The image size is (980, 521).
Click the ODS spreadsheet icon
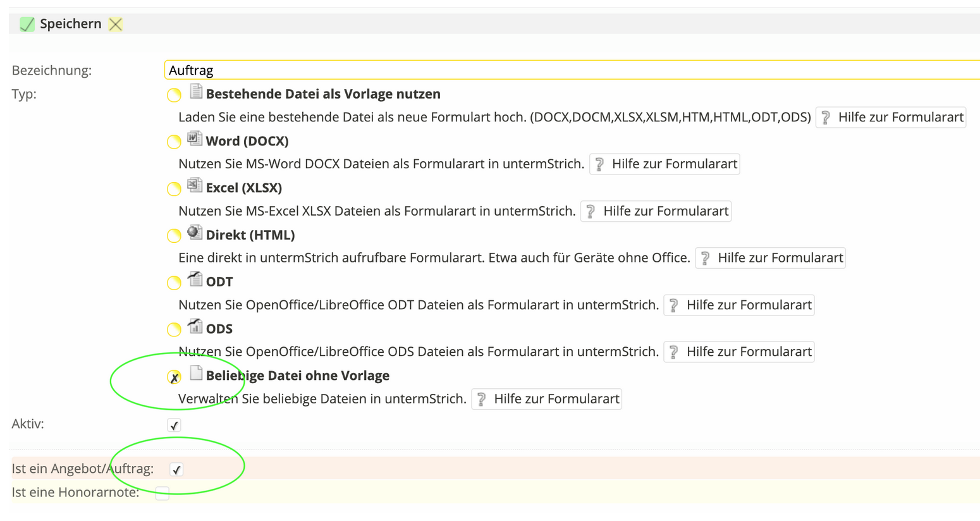pos(195,328)
